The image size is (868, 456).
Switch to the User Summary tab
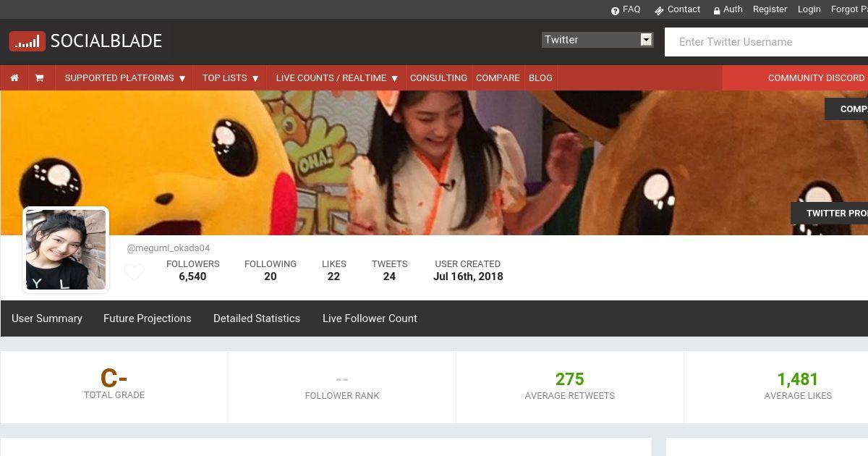(47, 318)
